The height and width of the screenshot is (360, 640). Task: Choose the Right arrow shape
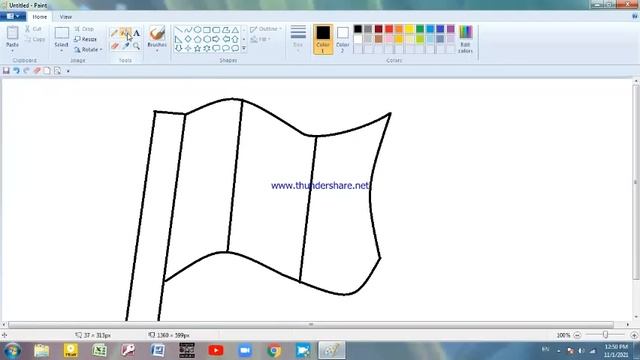point(216,39)
